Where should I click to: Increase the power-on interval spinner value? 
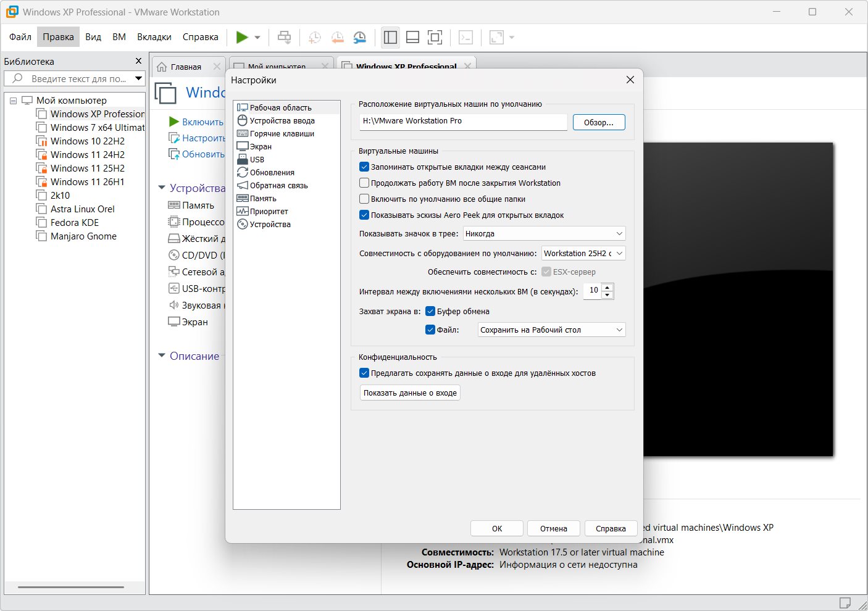[x=607, y=287]
